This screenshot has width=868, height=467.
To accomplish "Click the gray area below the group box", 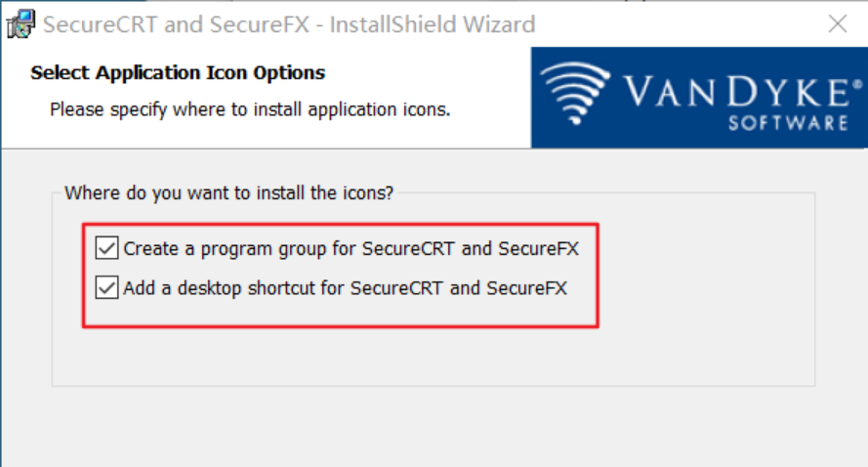I will [x=430, y=425].
